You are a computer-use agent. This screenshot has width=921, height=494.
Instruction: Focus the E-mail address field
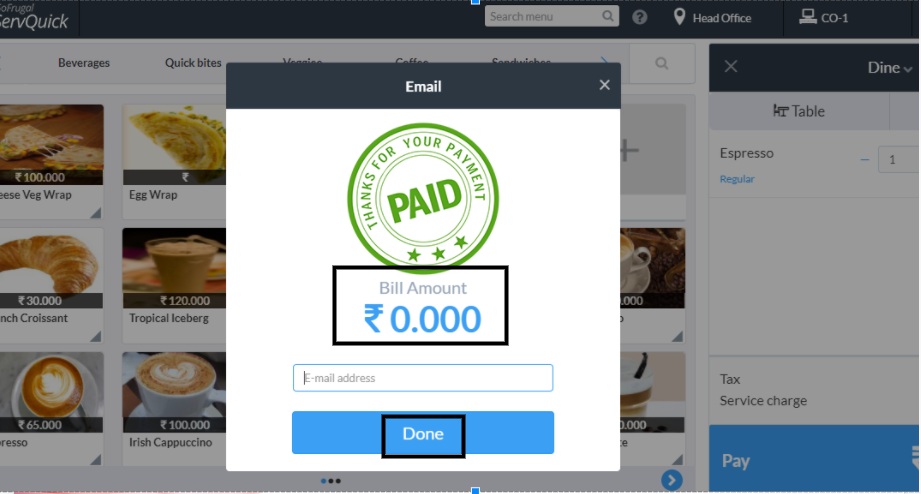click(423, 378)
